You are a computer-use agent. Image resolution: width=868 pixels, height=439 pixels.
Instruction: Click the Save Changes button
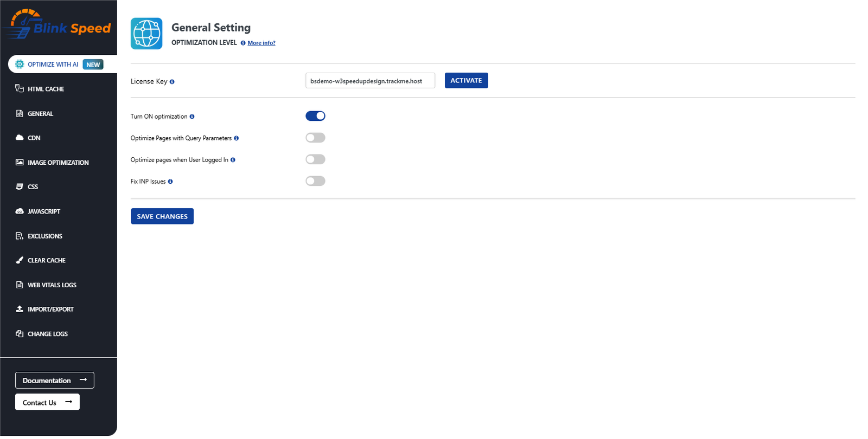(162, 216)
